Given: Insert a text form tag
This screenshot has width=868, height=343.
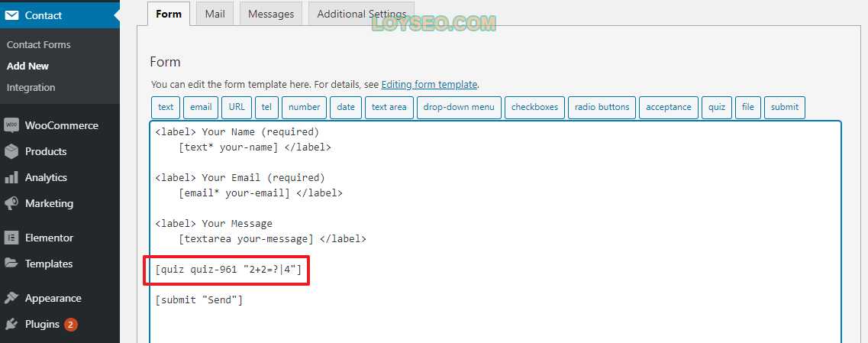Looking at the screenshot, I should point(166,108).
